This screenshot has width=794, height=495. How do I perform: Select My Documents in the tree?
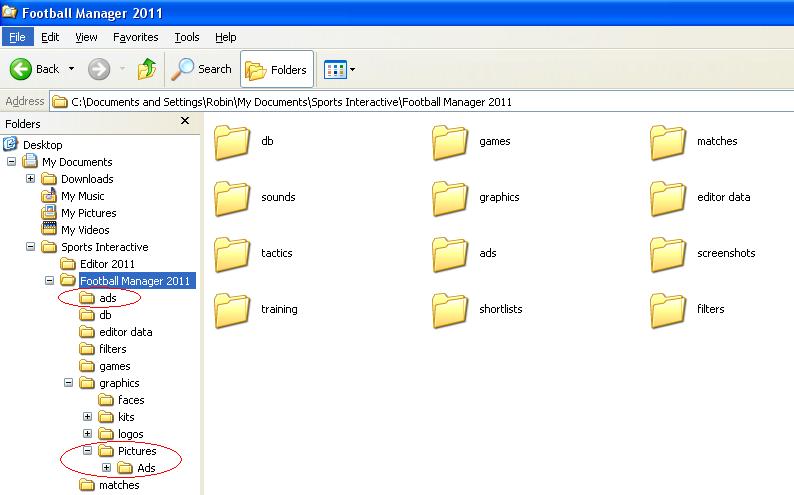click(77, 162)
